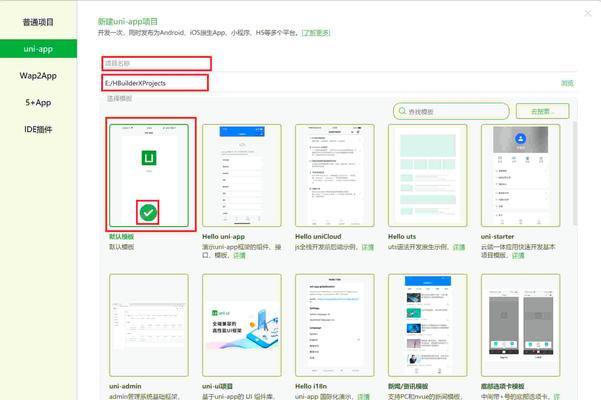
Task: Switch to the 普通项目 tab
Action: point(37,21)
